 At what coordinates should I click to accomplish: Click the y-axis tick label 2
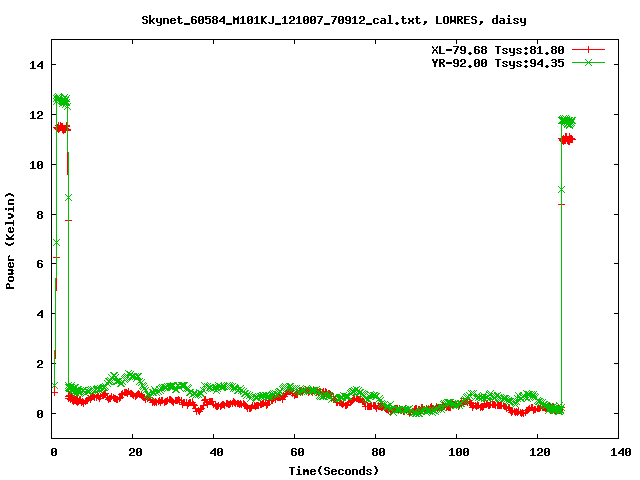click(x=40, y=364)
